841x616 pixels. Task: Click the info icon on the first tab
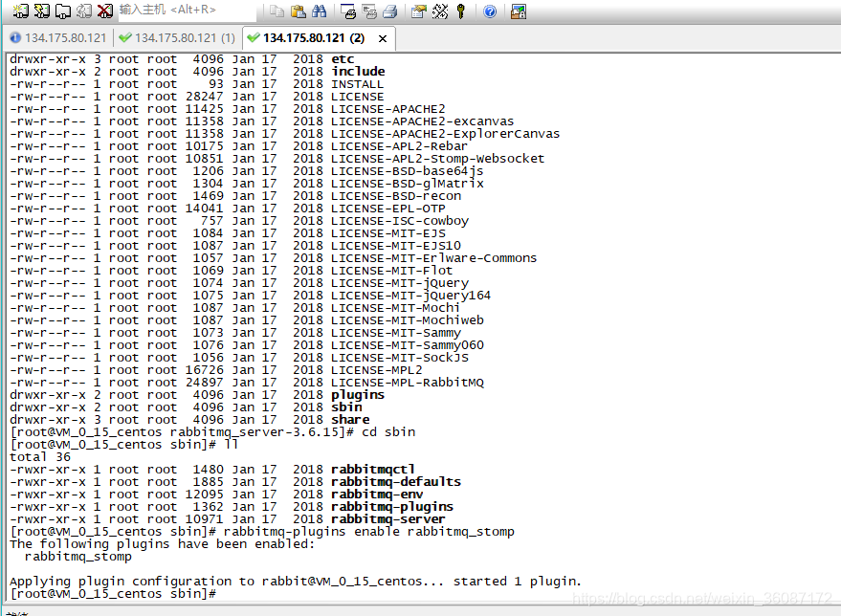click(x=15, y=37)
